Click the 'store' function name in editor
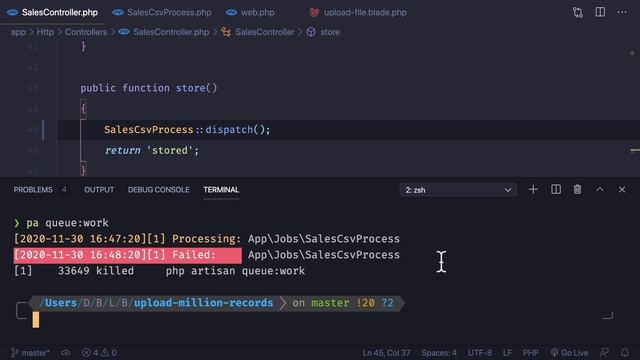 coord(190,88)
